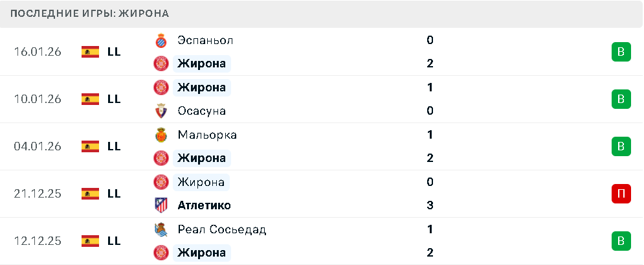The height and width of the screenshot is (265, 644).
Task: Click green win badge for the Mallorca match
Action: [621, 146]
